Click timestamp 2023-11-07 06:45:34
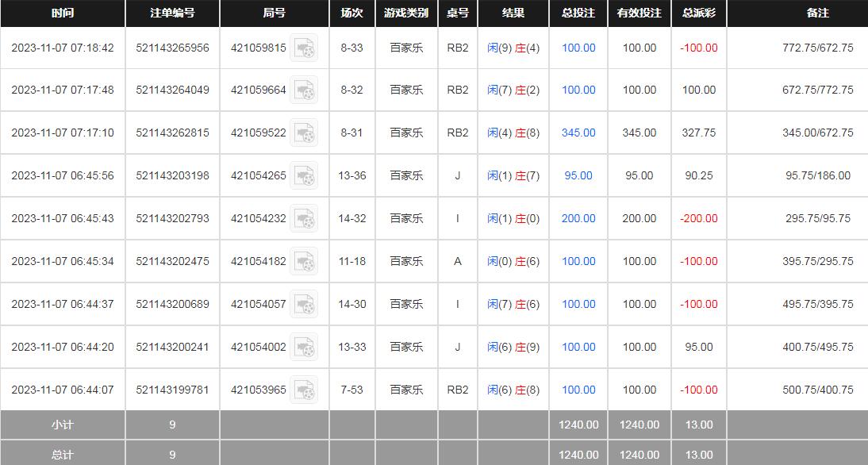 [x=63, y=261]
